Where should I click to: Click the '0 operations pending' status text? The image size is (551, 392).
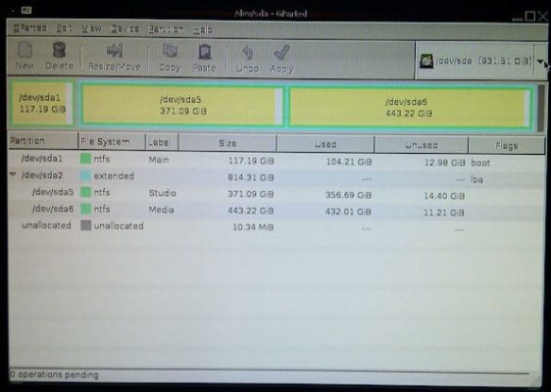pos(54,374)
